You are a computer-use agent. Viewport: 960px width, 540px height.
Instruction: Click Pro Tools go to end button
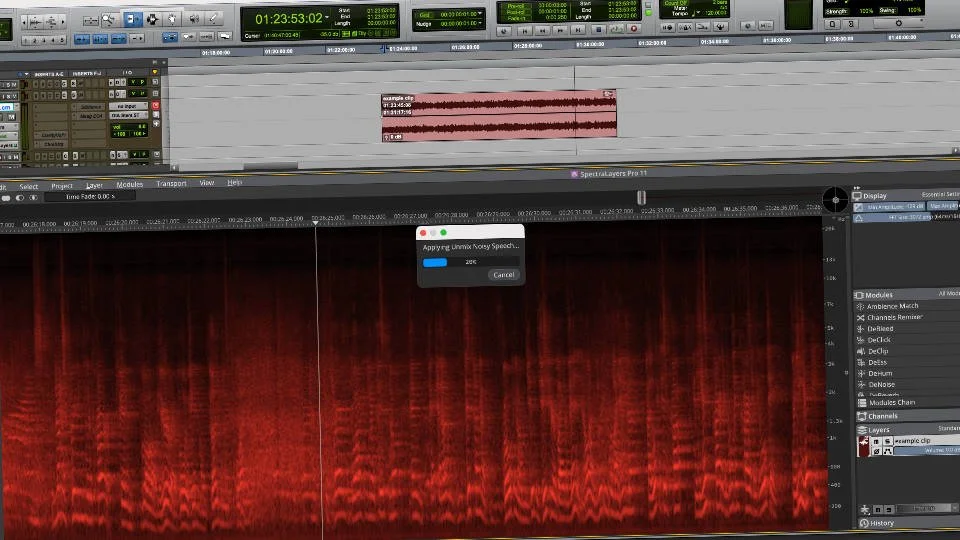(579, 29)
